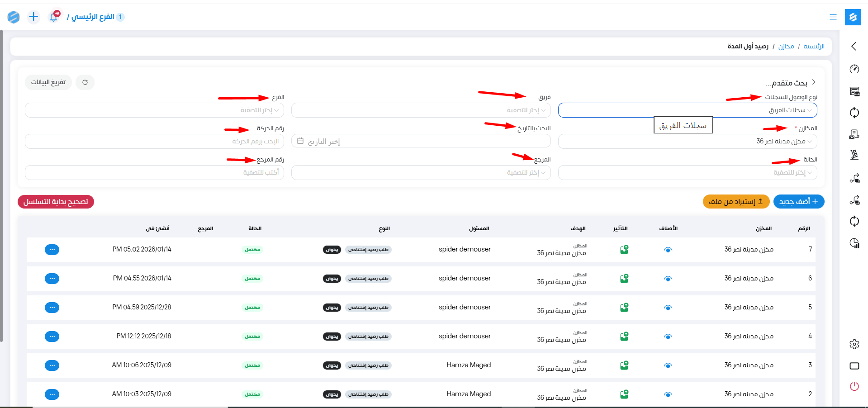View items via eye icon in row 6

[668, 279]
